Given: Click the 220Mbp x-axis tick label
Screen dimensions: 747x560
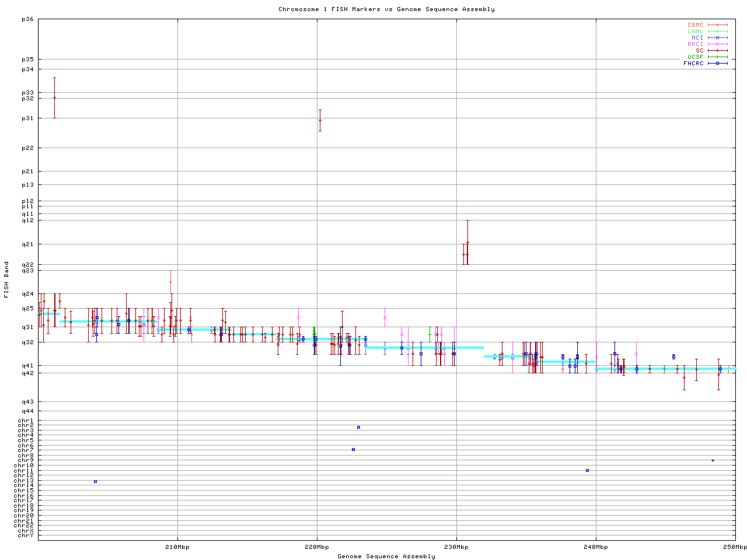Looking at the screenshot, I should pos(317,547).
